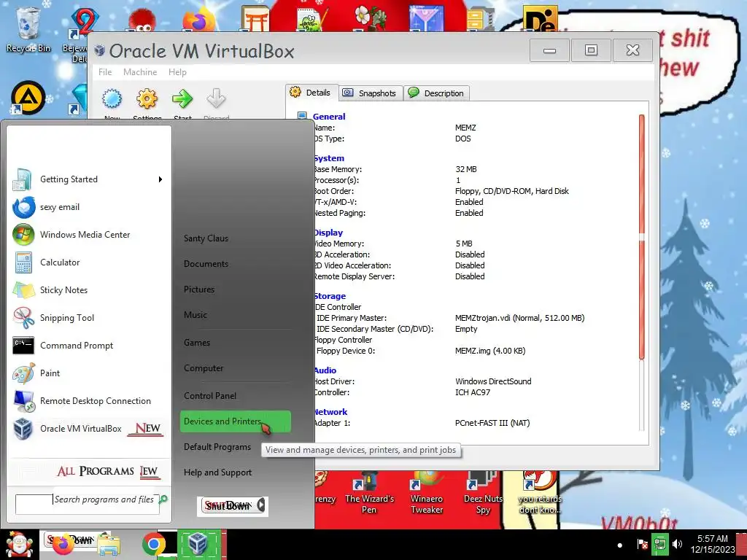Select the MEMZ.img floppy device value

tap(490, 351)
